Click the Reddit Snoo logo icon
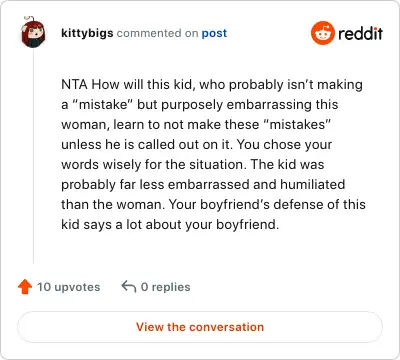 click(322, 33)
